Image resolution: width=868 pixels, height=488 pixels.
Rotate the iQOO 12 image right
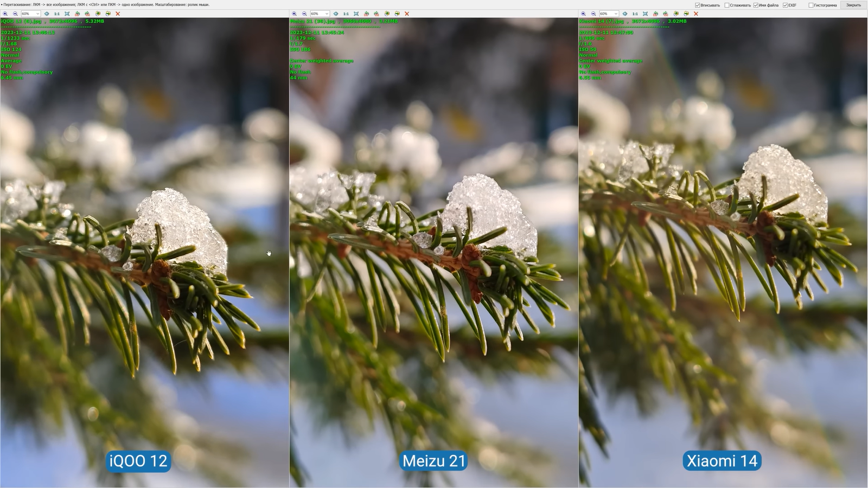87,14
